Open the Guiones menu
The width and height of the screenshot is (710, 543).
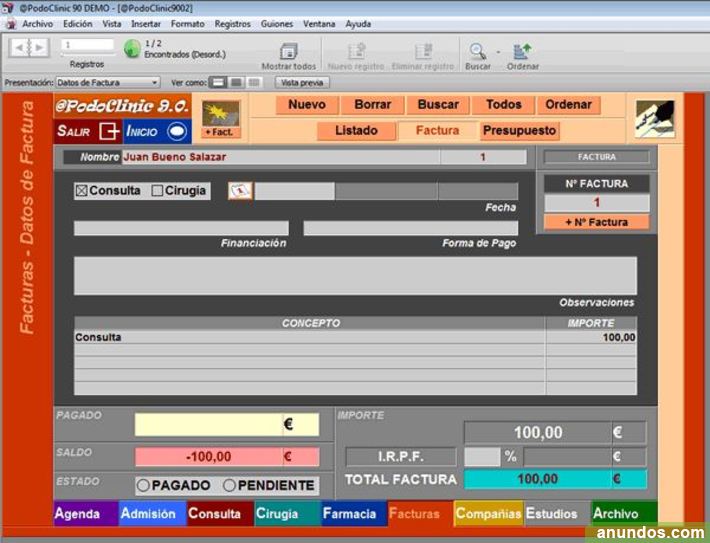point(277,24)
